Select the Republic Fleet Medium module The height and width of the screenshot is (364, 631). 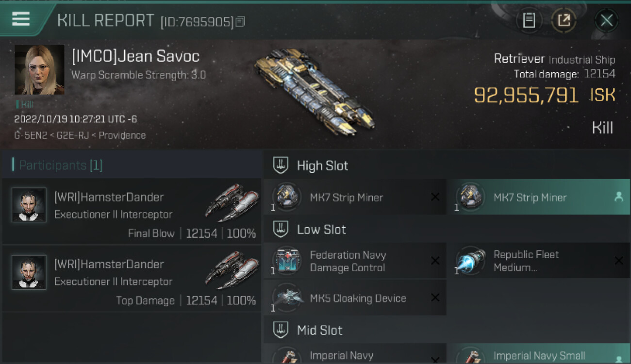click(538, 261)
